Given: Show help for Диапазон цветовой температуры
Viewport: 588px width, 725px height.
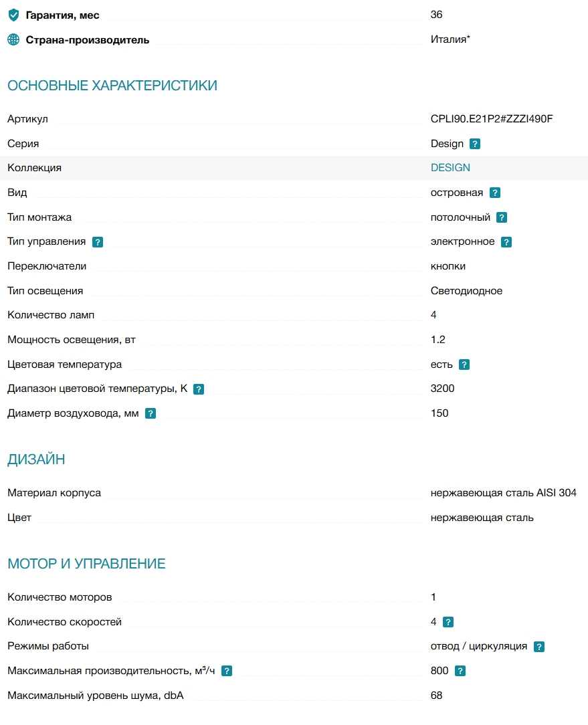Looking at the screenshot, I should tap(199, 389).
